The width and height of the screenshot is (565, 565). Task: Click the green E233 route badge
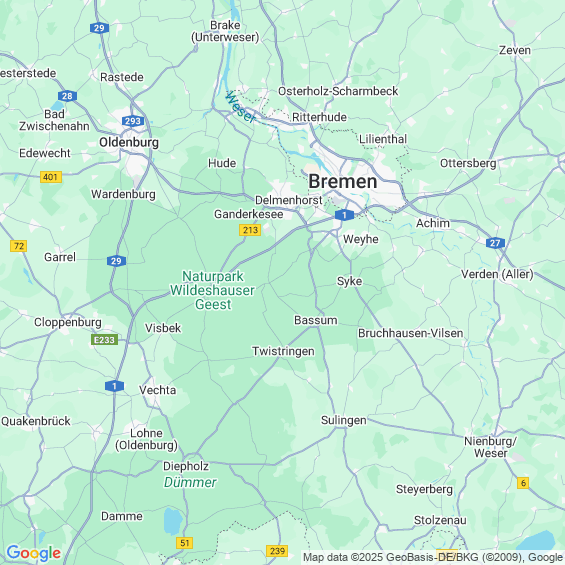coord(104,340)
